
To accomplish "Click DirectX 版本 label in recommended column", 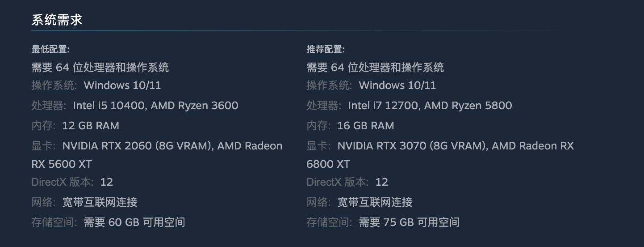I will [x=337, y=182].
